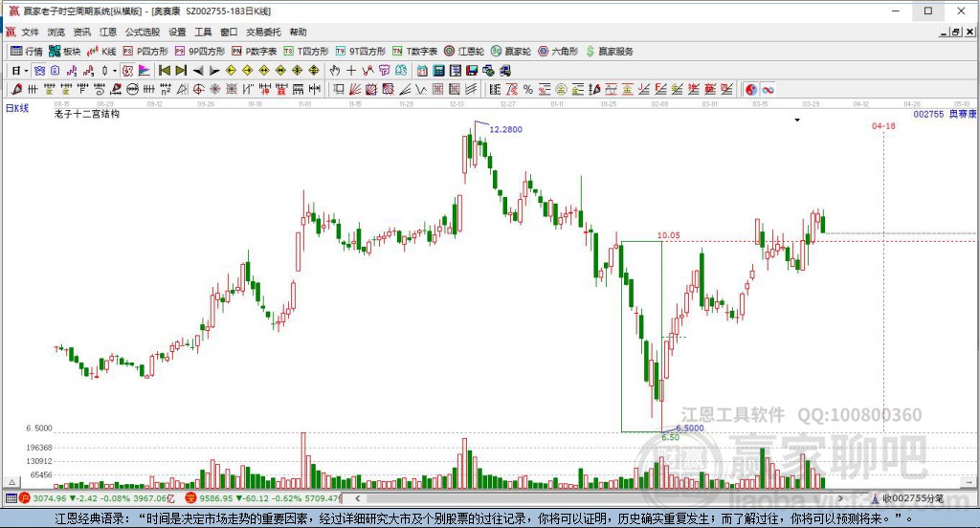Open the 板块 sector view
980x528 pixels.
[x=65, y=52]
